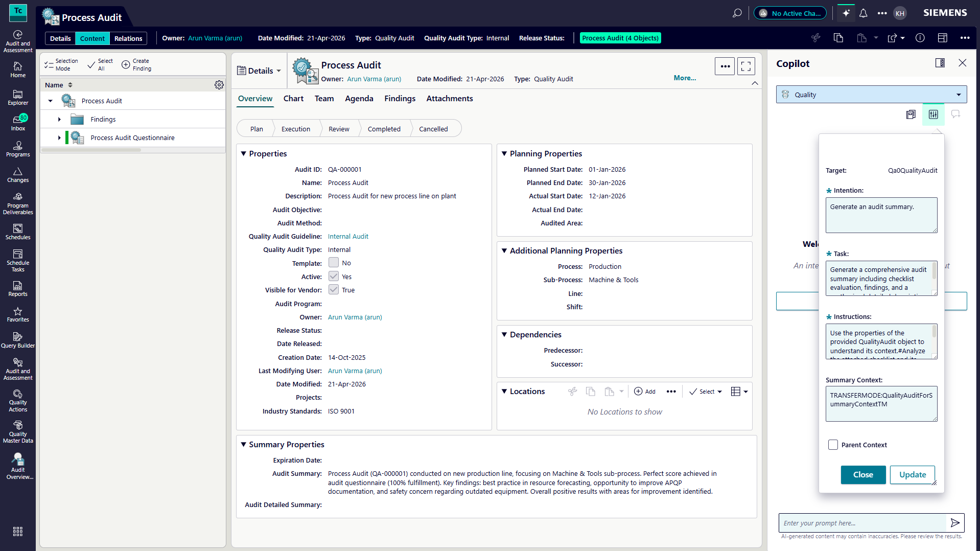Open notifications bell icon
980x551 pixels.
click(864, 13)
